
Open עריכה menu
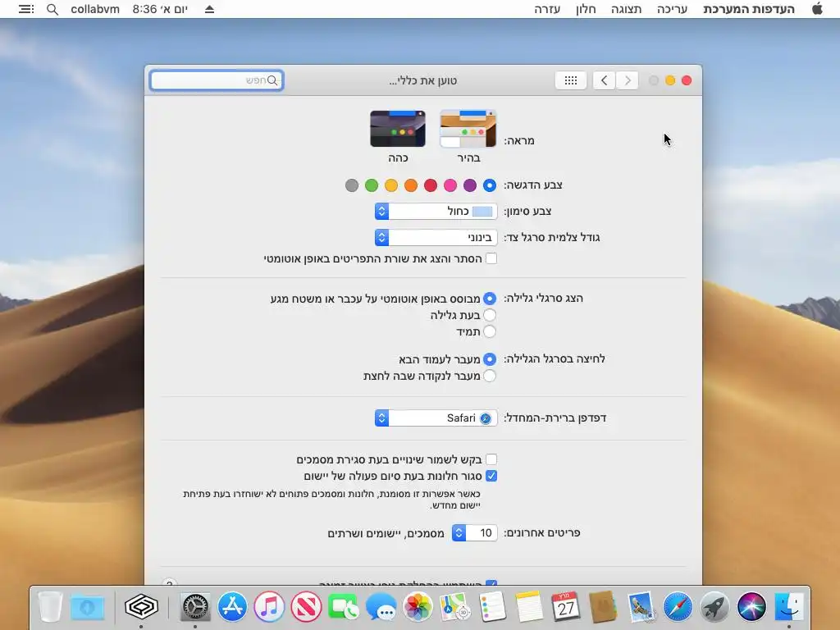tap(672, 9)
